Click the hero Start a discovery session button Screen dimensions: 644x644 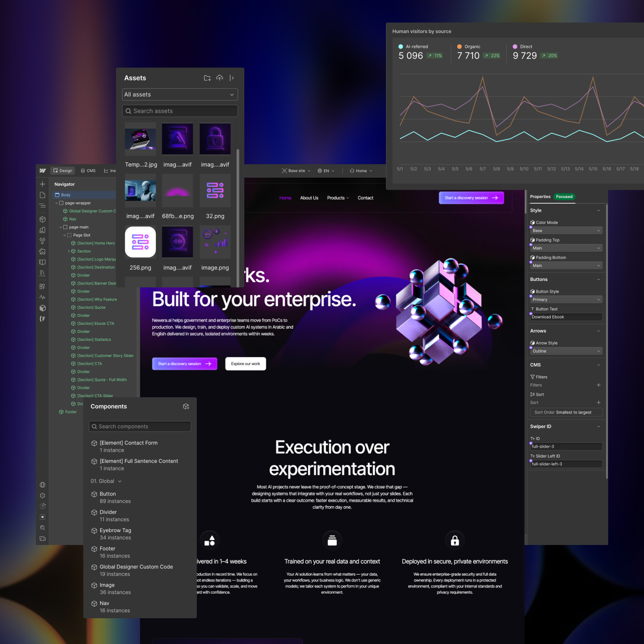click(x=185, y=364)
